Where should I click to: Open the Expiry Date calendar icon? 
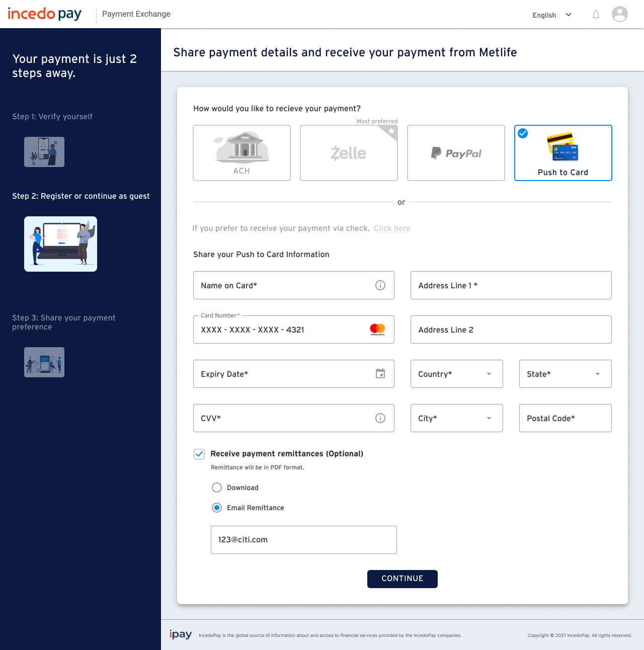(380, 374)
